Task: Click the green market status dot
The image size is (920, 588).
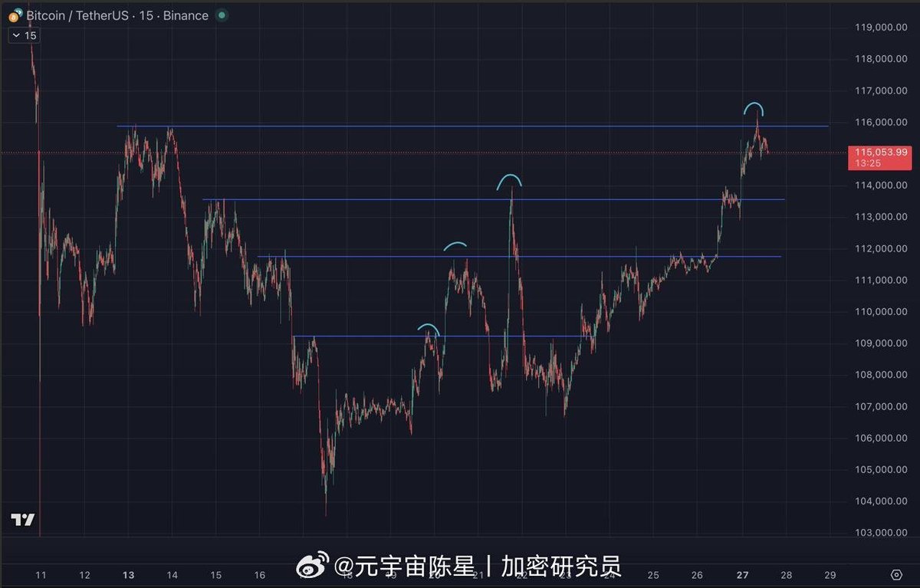Action: [x=222, y=15]
